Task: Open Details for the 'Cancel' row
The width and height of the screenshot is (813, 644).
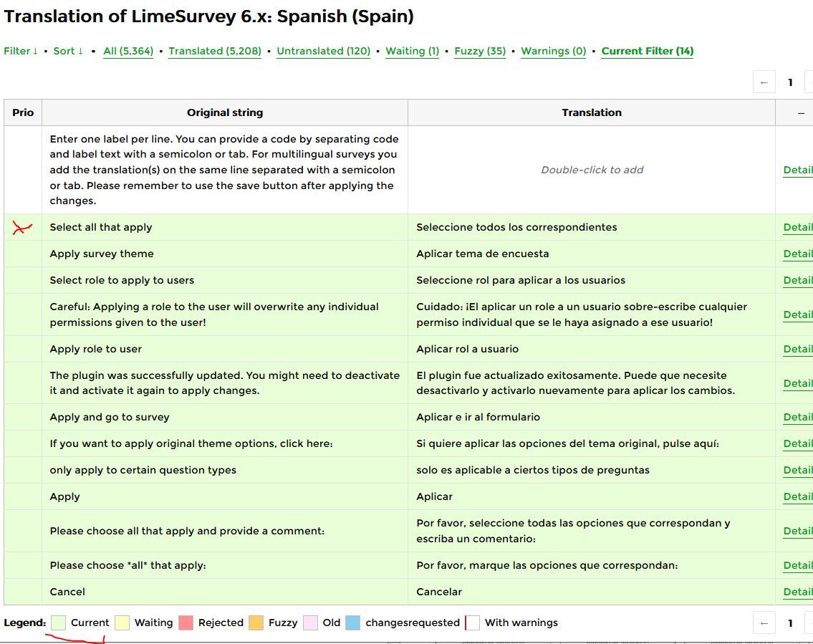Action: coord(797,592)
